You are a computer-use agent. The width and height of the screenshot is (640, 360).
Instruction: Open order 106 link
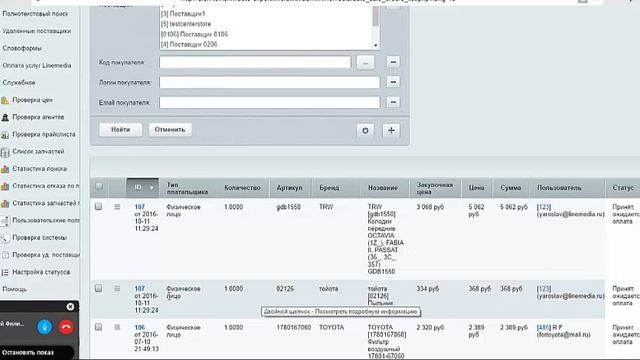pos(140,327)
